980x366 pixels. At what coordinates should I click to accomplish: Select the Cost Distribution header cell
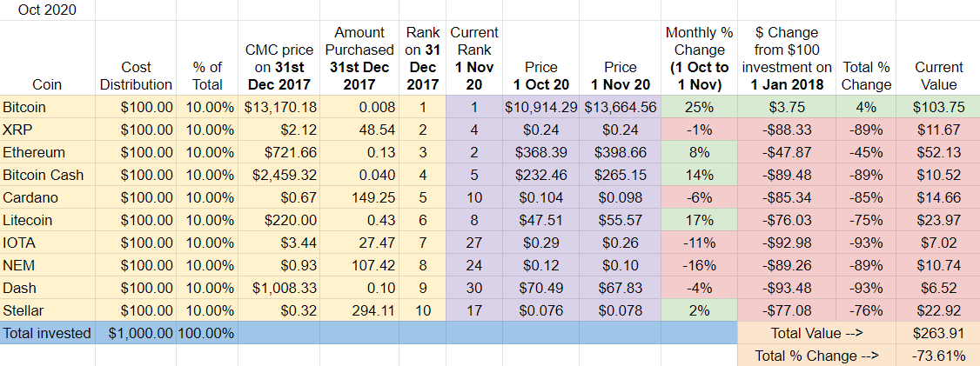click(136, 76)
